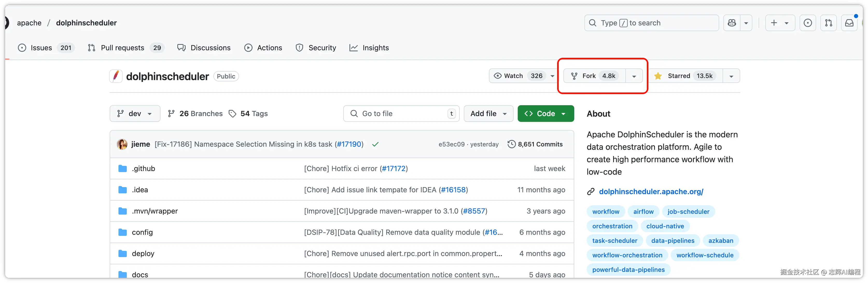Click the dolphinscheduler feather logo
The height and width of the screenshot is (283, 868).
pyautogui.click(x=116, y=76)
